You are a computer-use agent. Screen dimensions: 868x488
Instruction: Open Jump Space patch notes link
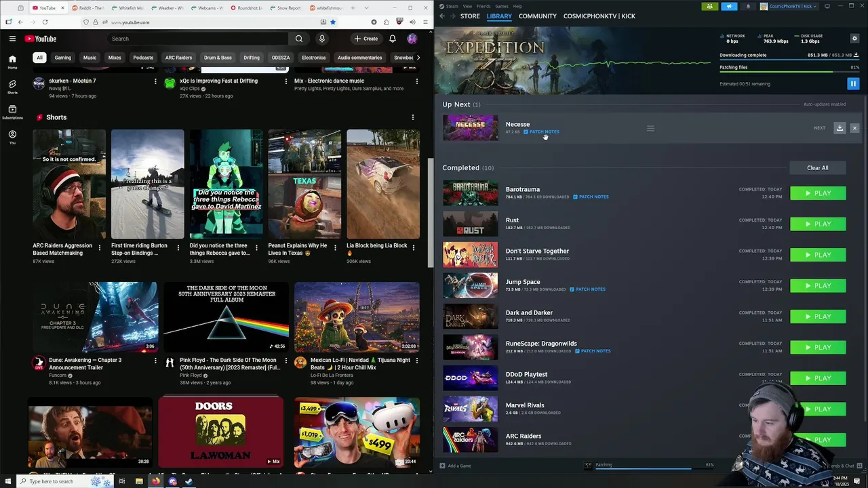click(x=587, y=289)
